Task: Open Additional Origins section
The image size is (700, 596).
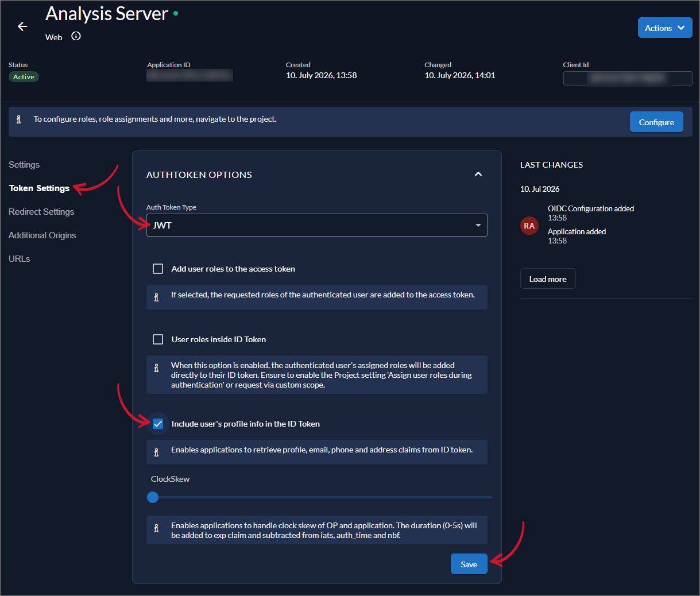Action: pos(42,235)
